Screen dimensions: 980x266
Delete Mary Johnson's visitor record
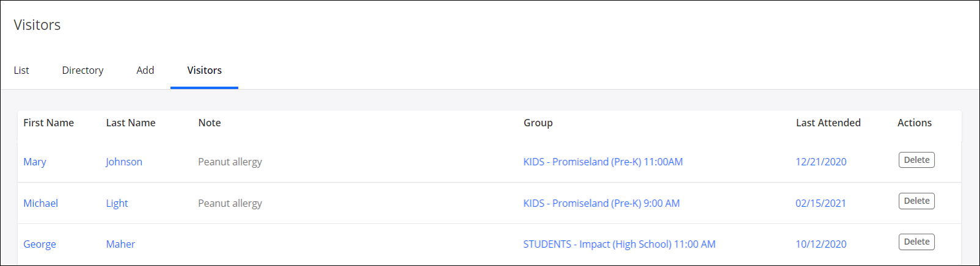click(x=916, y=160)
